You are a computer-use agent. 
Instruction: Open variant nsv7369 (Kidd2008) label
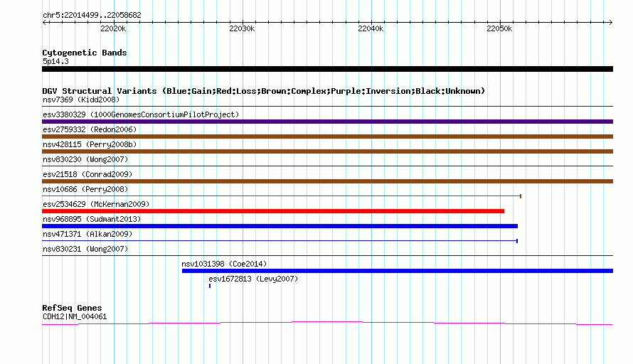81,100
